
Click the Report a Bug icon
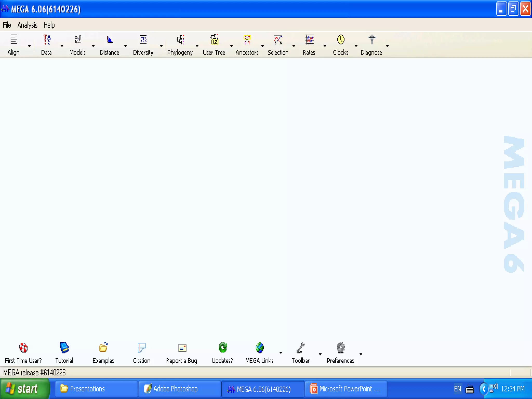pyautogui.click(x=182, y=348)
